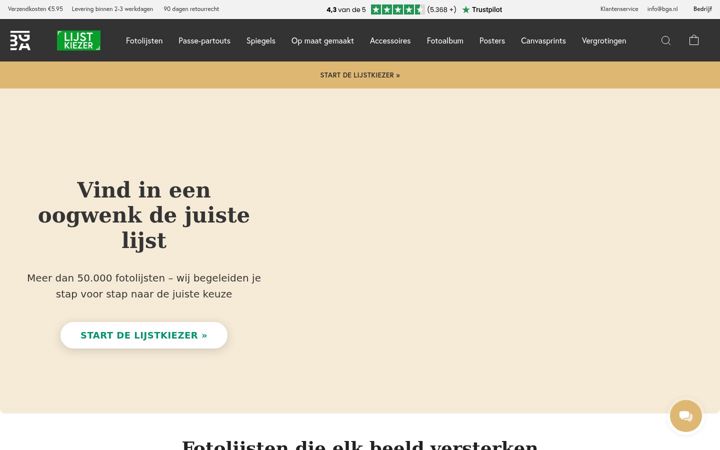Click the (5.368 +) review count
Viewport: 720px width, 450px height.
(x=442, y=9)
